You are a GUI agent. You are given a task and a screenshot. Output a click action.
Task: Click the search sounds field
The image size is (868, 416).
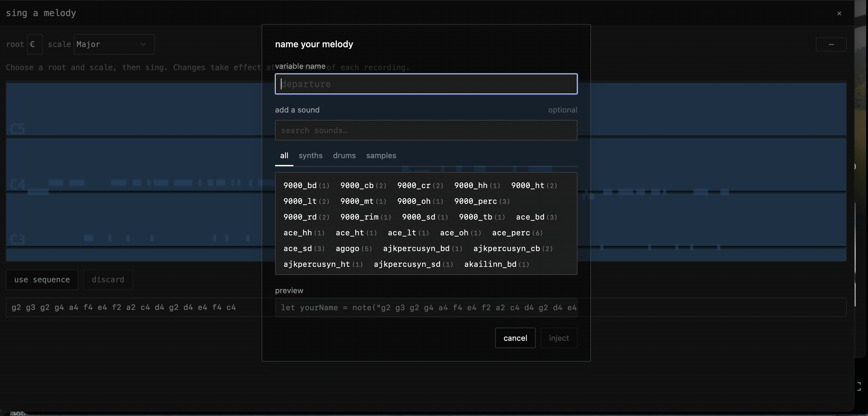click(426, 130)
